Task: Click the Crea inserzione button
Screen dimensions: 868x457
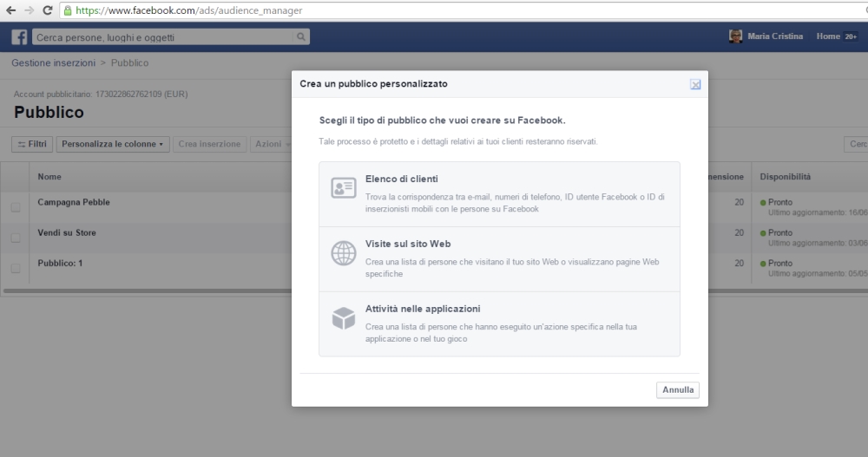Action: click(x=209, y=144)
